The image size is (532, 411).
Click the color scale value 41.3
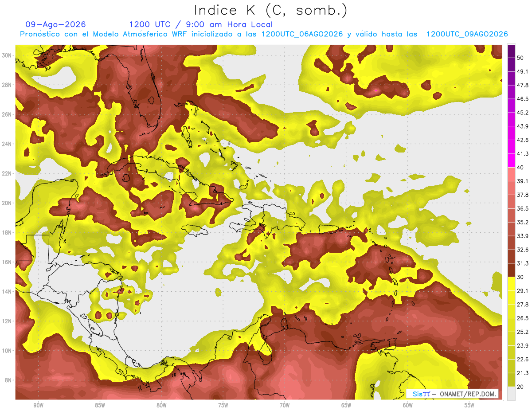(523, 154)
